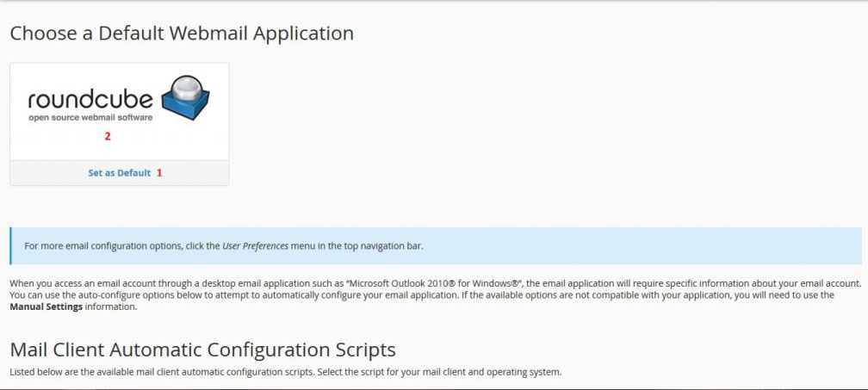Open the Roundcube webmail logo card
868x390 pixels.
[119, 112]
